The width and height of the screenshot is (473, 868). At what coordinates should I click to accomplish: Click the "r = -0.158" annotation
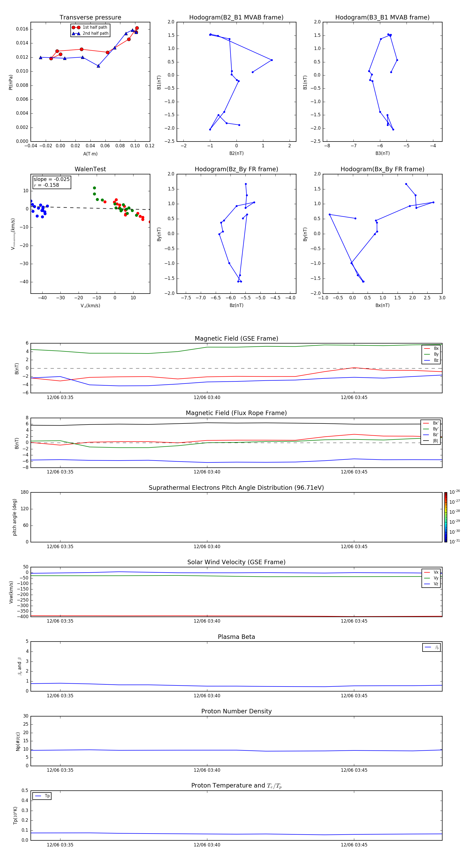pos(46,185)
